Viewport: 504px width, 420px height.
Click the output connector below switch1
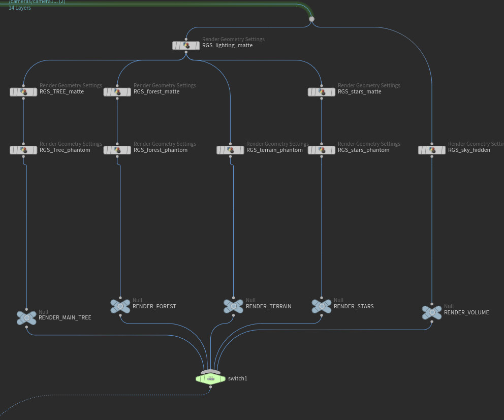[210, 387]
